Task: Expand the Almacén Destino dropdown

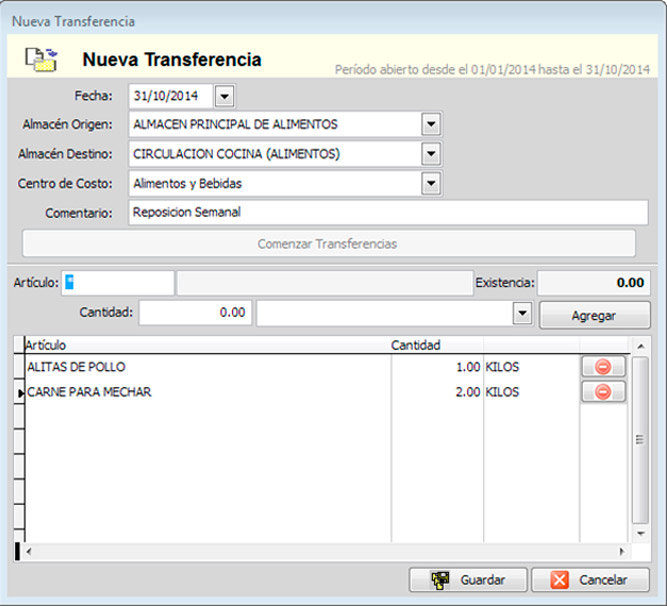Action: point(431,154)
